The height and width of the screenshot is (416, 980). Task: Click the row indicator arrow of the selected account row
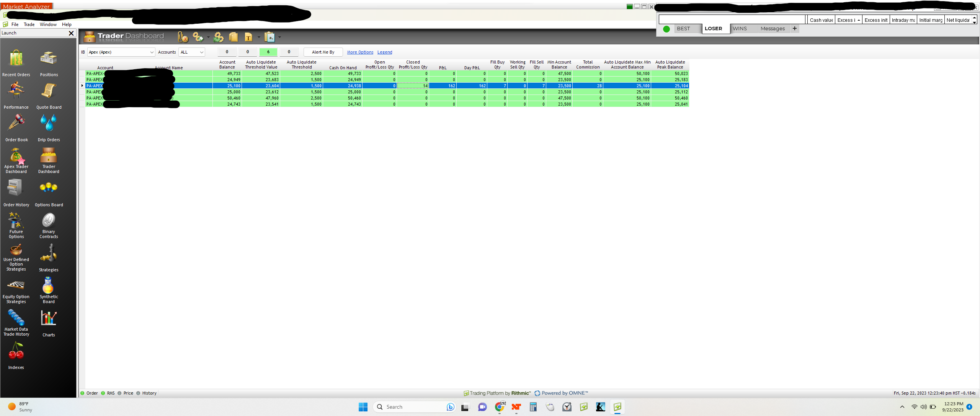(x=82, y=86)
